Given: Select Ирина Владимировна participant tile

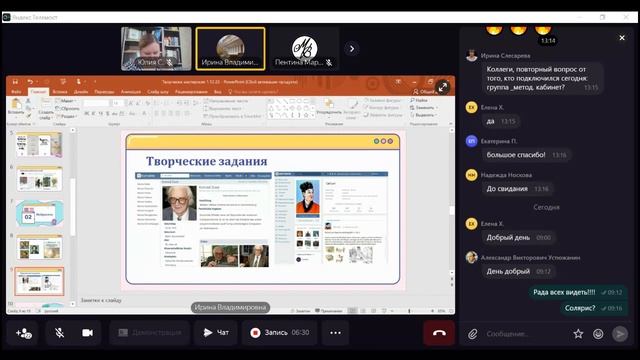Looking at the screenshot, I should (230, 49).
